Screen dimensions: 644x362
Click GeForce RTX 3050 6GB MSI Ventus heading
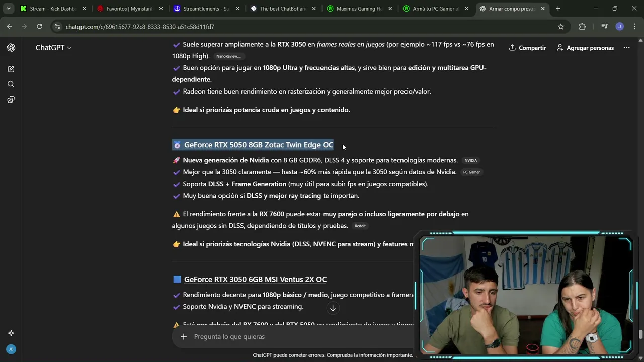coord(255,279)
